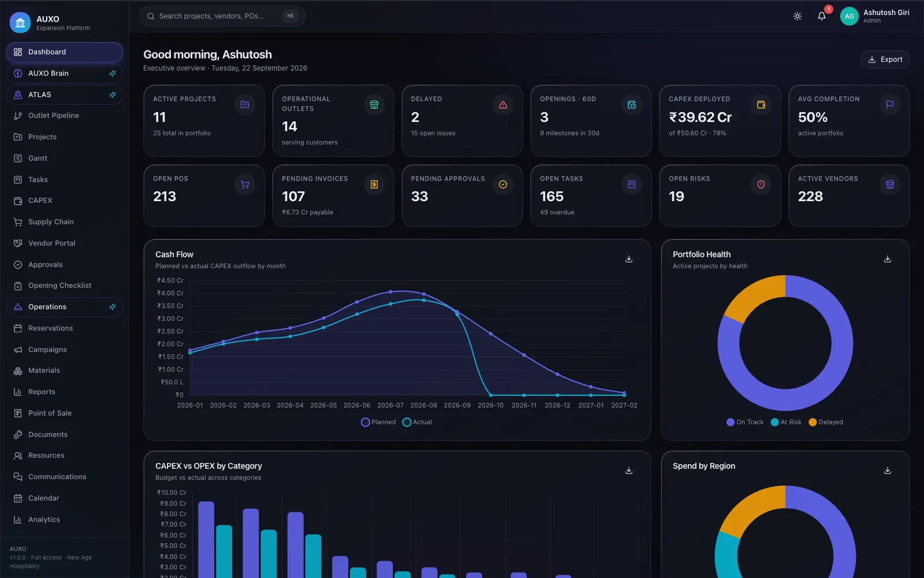Open the Gantt view

pos(65,158)
